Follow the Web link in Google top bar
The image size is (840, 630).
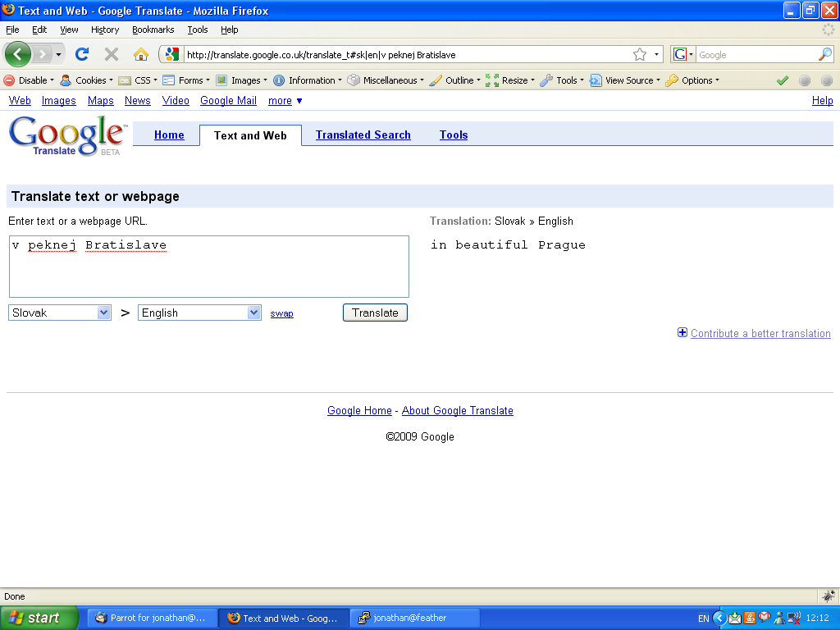pyautogui.click(x=20, y=101)
